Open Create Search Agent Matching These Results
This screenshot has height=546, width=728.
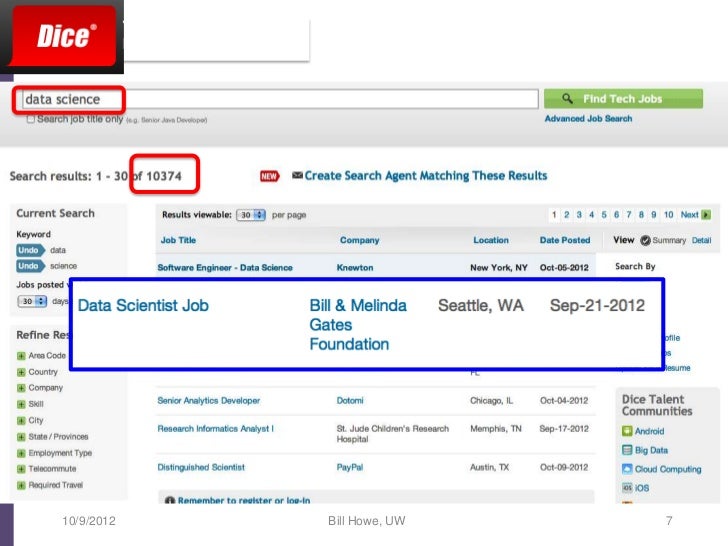click(425, 176)
